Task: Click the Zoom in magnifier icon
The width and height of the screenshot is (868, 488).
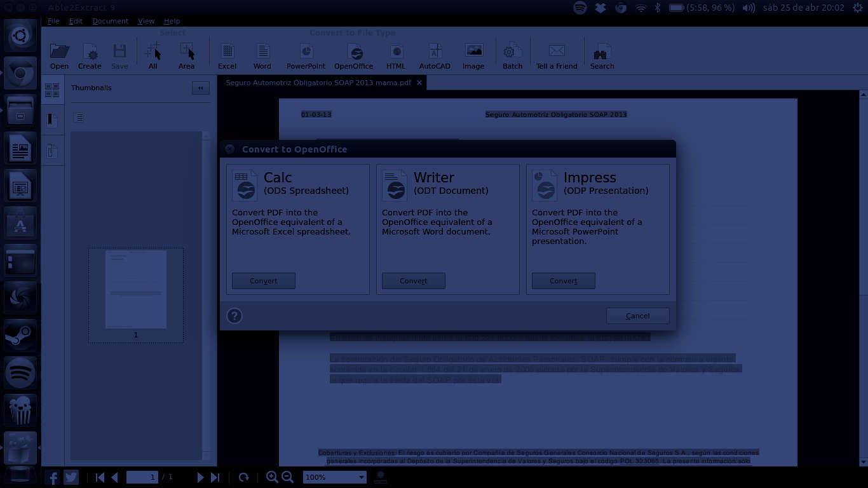Action: tap(272, 477)
